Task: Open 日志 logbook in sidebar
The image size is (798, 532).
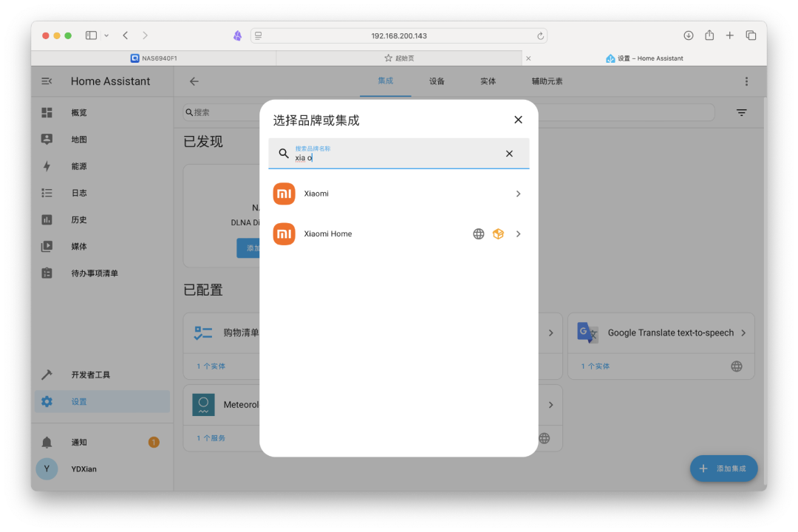Action: 79,193
